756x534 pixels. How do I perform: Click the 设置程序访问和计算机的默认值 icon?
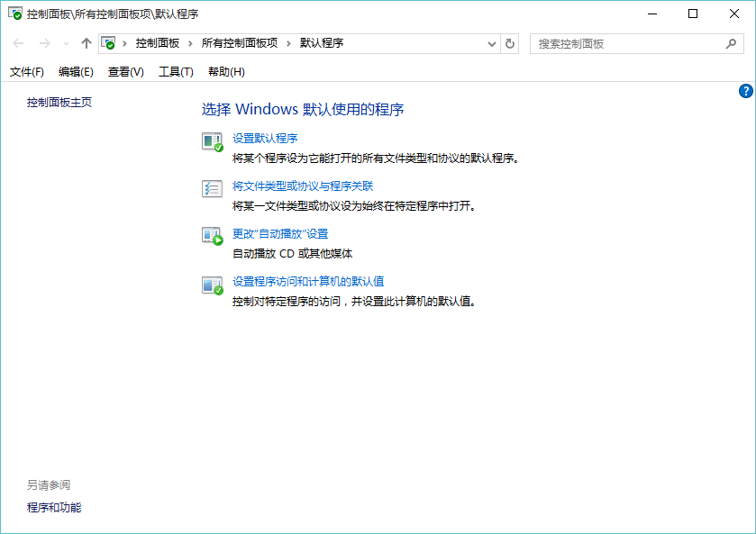tap(212, 285)
